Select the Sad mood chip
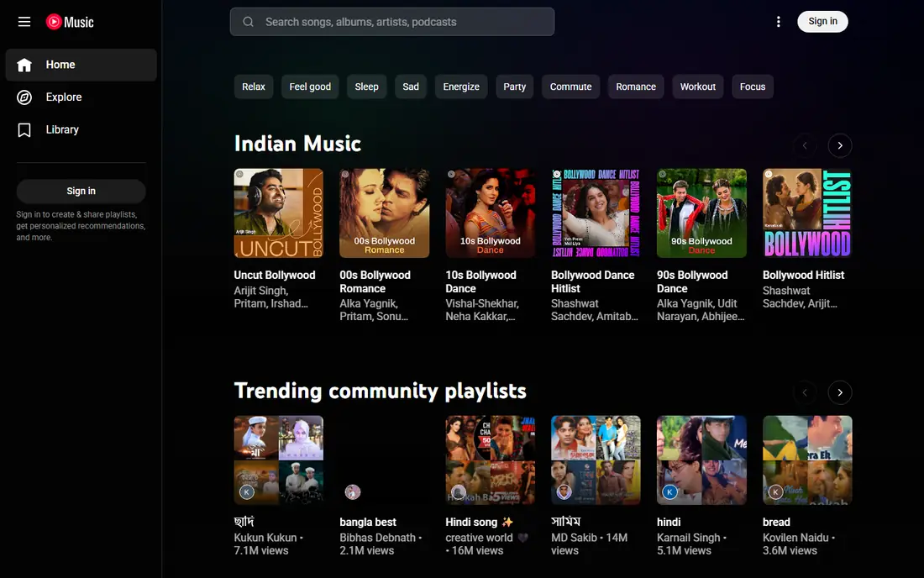This screenshot has height=578, width=924. coord(411,87)
